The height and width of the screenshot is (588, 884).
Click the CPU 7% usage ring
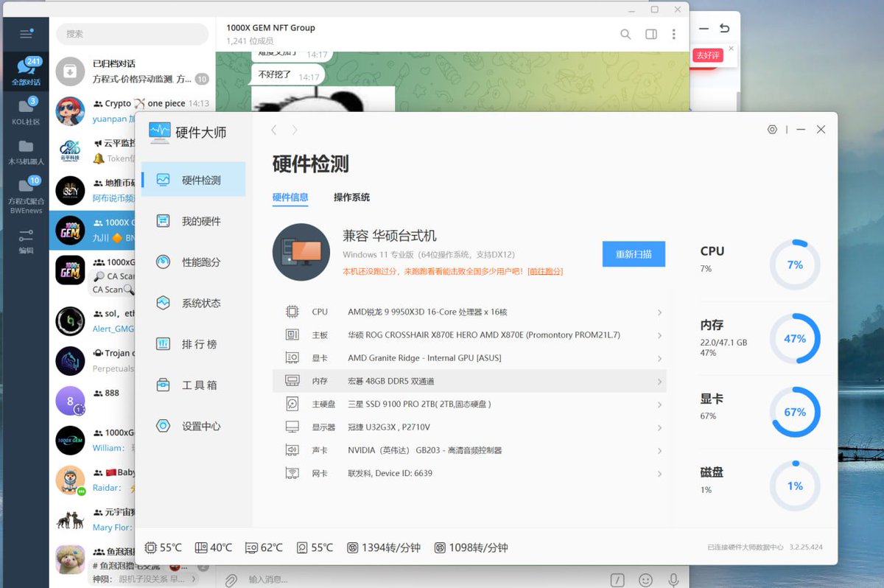point(795,265)
